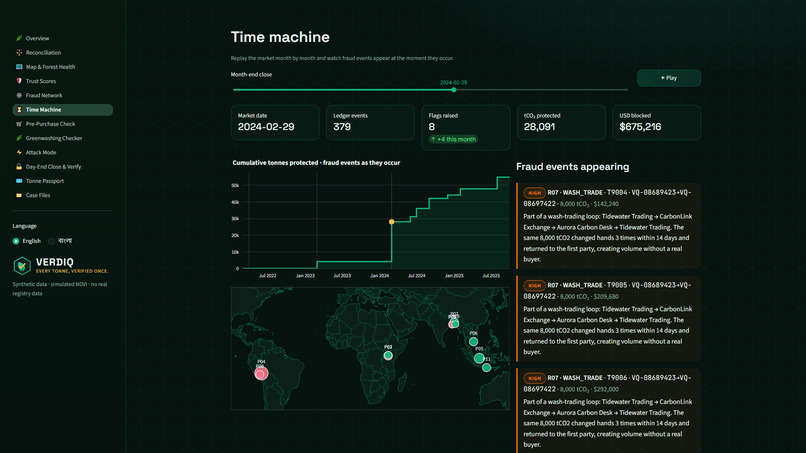Open the Overview leaf icon
This screenshot has width=806, height=453.
click(x=19, y=38)
